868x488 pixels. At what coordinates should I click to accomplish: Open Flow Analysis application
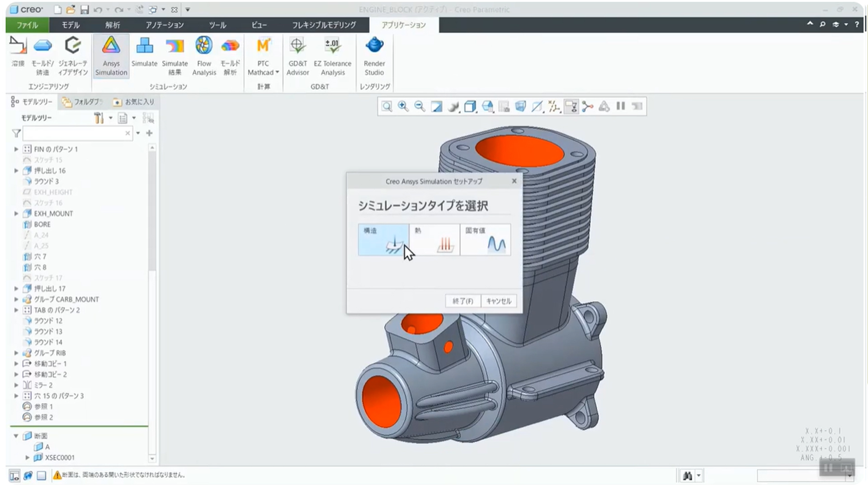pyautogui.click(x=204, y=56)
